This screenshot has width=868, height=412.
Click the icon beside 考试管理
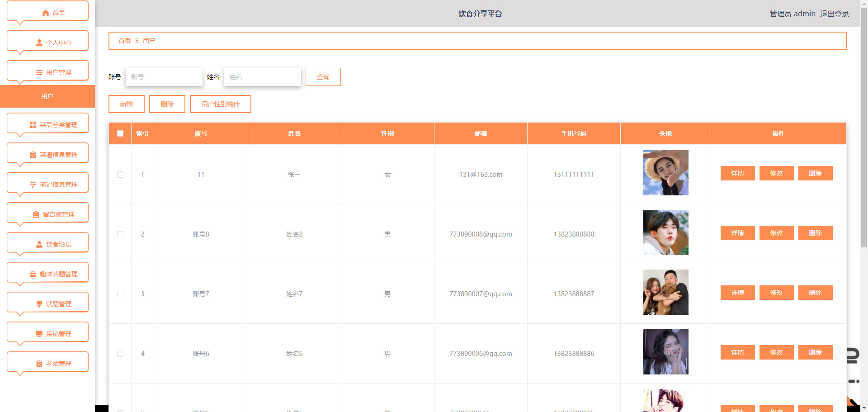[x=39, y=364]
